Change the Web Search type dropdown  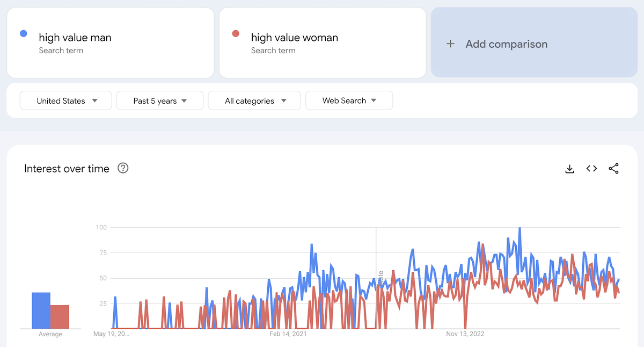tap(349, 100)
